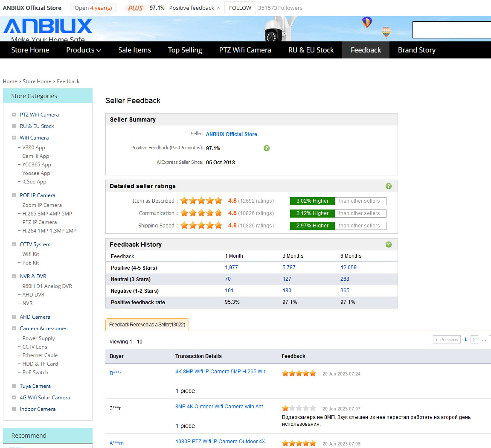
Task: Go to page 2 of feedback
Action: pos(474,340)
